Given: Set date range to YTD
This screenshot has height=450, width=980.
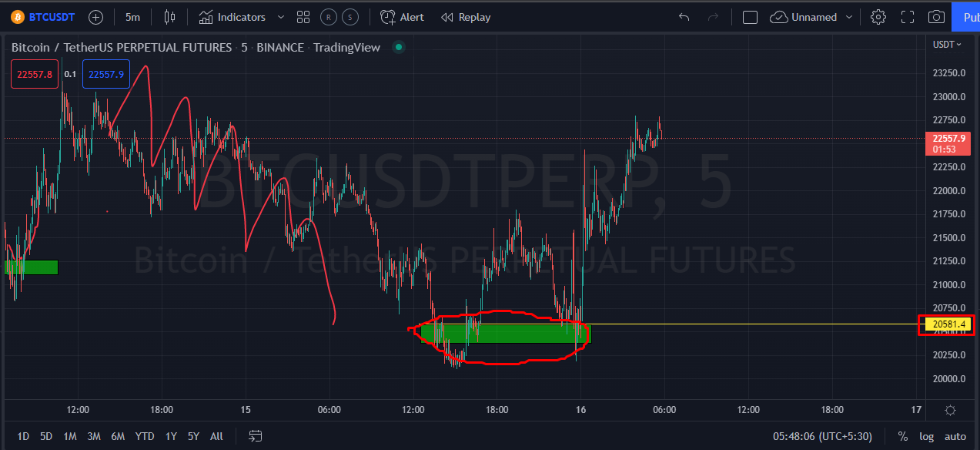Looking at the screenshot, I should [x=145, y=436].
